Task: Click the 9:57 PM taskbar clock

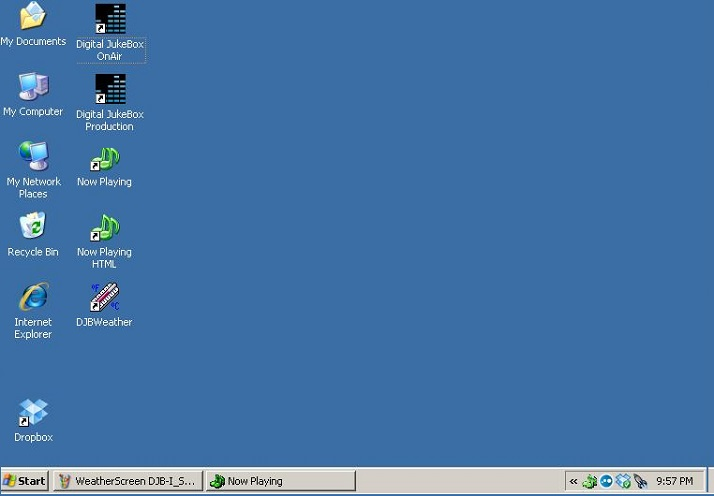Action: (x=674, y=481)
